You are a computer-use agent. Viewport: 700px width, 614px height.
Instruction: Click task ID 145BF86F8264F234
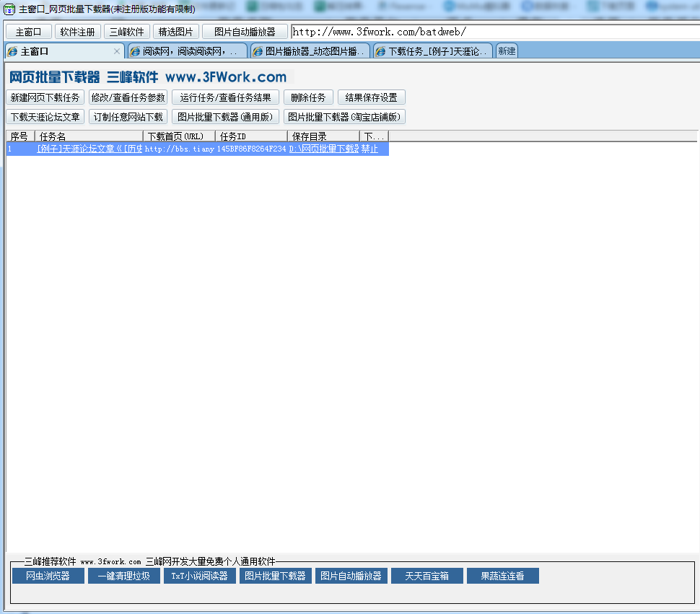coord(251,149)
